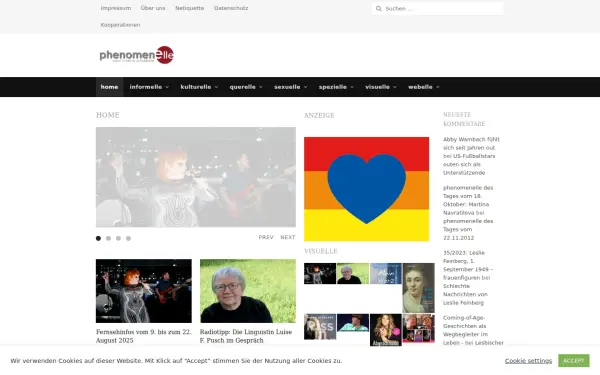Screen dimensions: 600x375
Task: Open visuelle blue book cover thumbnail
Action: click(386, 273)
